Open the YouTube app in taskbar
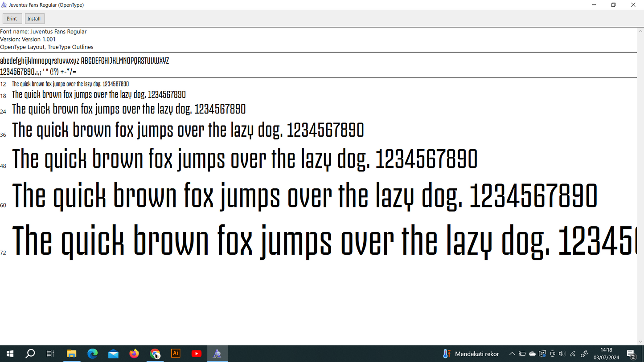 (x=197, y=354)
